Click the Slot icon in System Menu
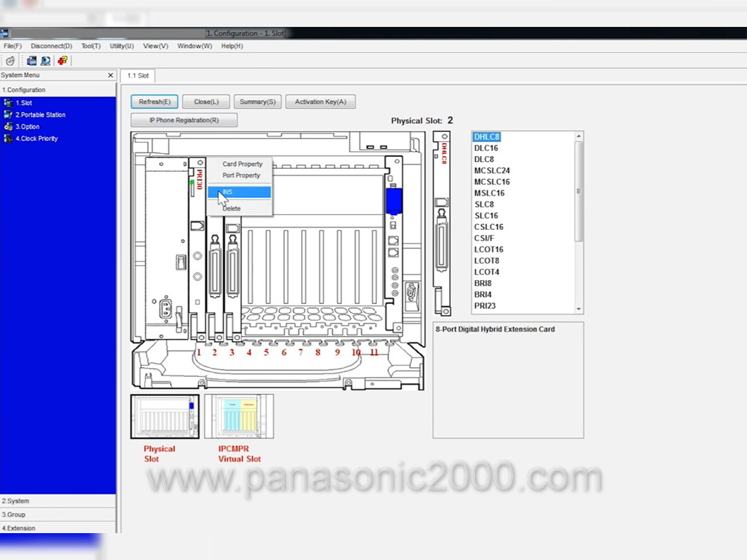This screenshot has height=560, width=747. point(8,103)
